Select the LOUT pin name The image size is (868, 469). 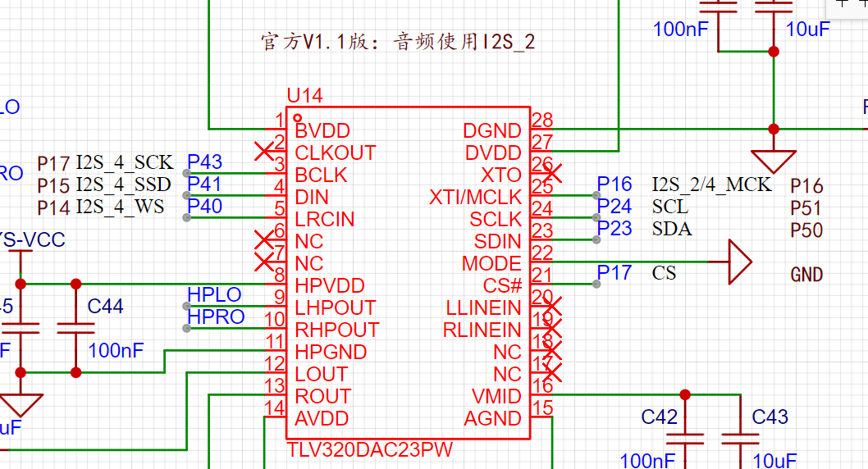pos(322,374)
